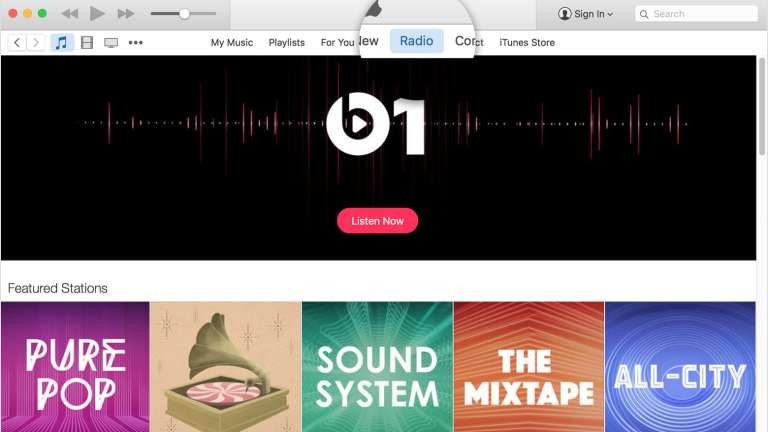This screenshot has height=432, width=768.
Task: Open the Pure Pop station thumbnail
Action: click(75, 368)
